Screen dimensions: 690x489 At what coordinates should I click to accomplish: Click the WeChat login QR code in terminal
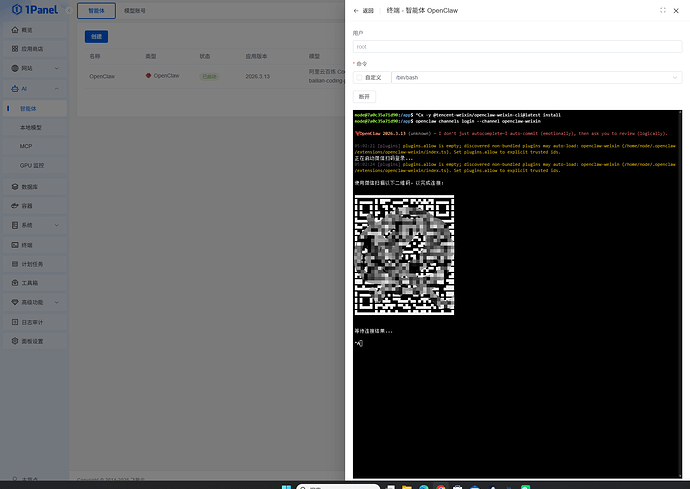404,254
